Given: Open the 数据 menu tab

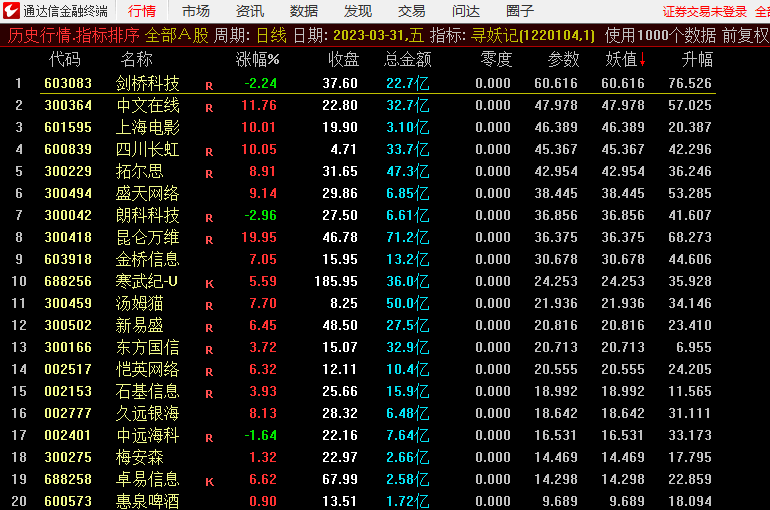Looking at the screenshot, I should [x=303, y=11].
